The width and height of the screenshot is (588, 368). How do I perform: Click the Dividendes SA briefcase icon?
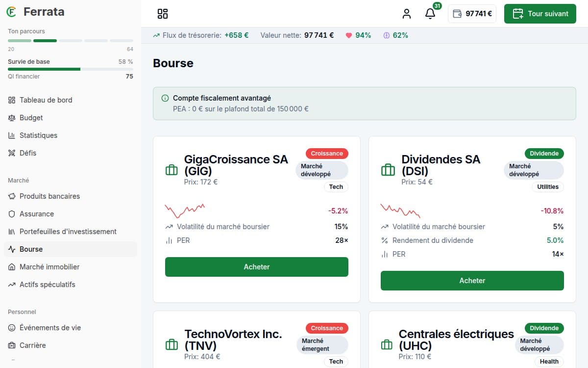click(388, 170)
